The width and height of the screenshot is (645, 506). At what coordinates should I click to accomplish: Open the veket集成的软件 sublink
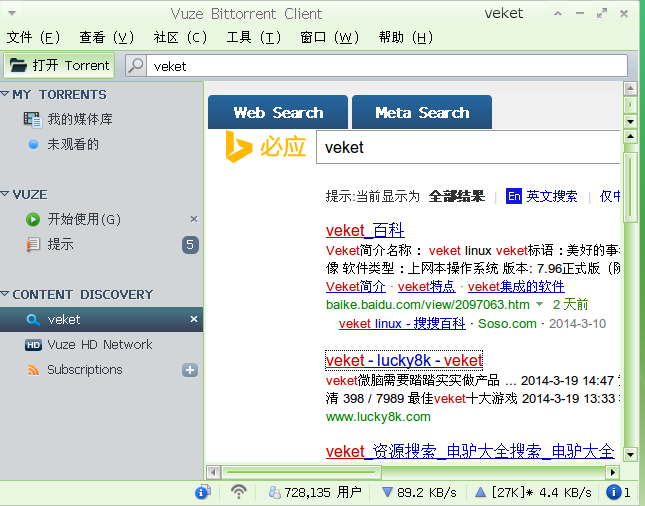tap(516, 286)
